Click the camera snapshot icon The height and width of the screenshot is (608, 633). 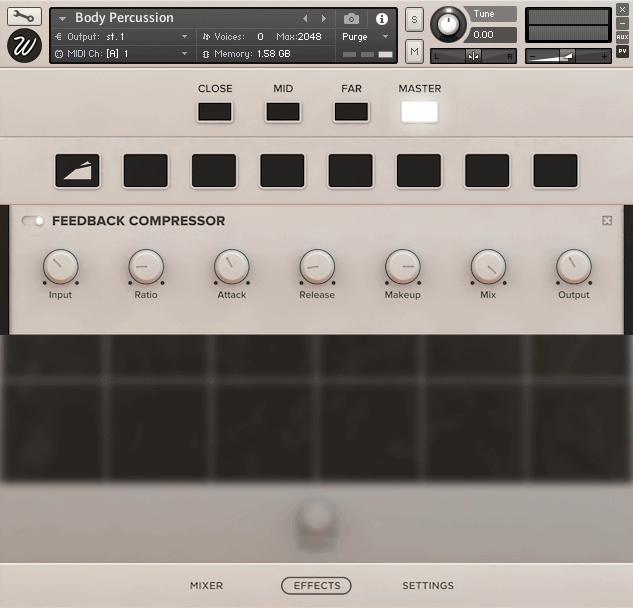351,19
